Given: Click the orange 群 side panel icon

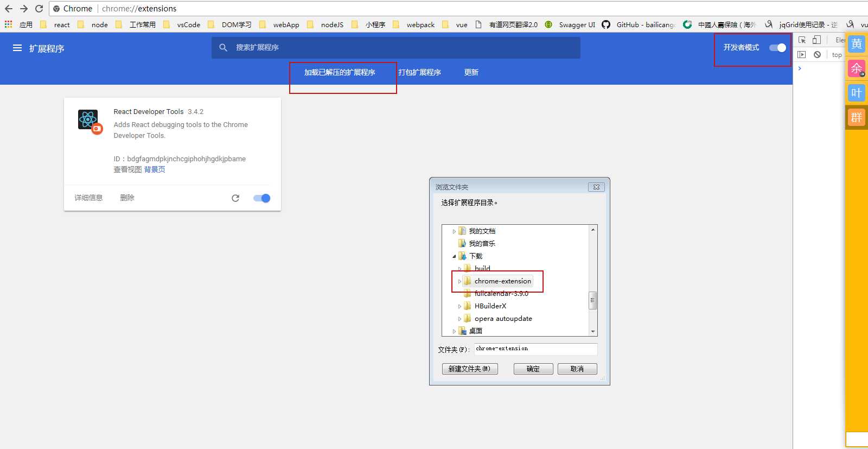Looking at the screenshot, I should coord(857,117).
